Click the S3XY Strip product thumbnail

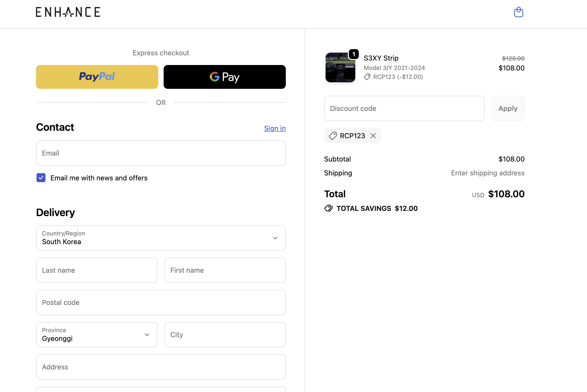[340, 67]
